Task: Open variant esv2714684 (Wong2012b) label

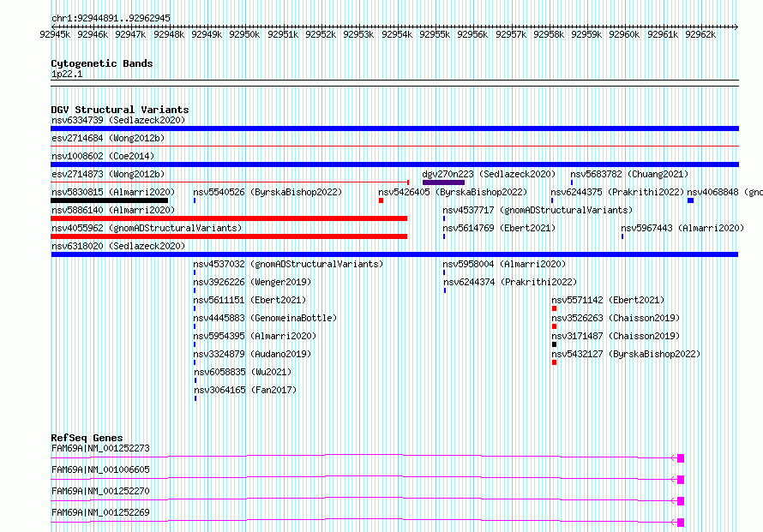Action: (x=108, y=138)
